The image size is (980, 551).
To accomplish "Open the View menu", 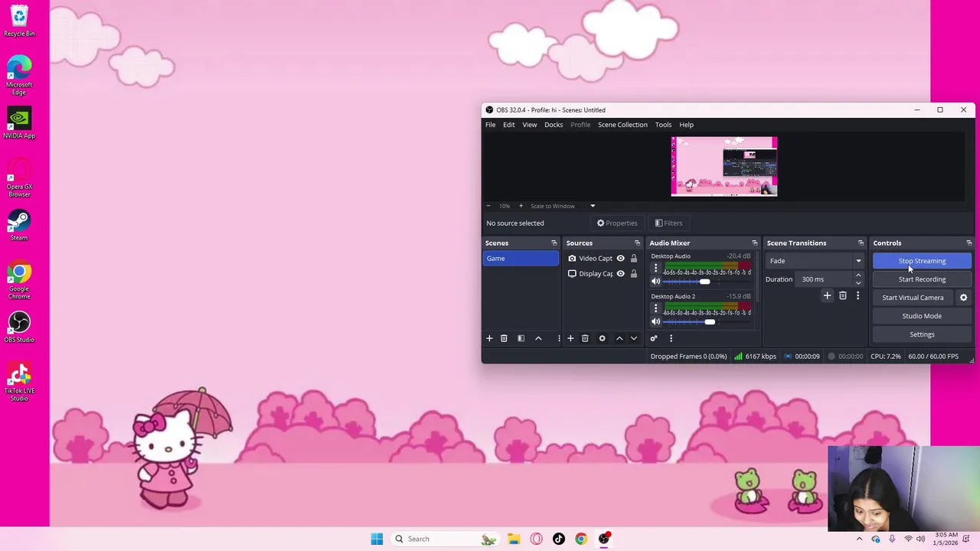I will (530, 125).
